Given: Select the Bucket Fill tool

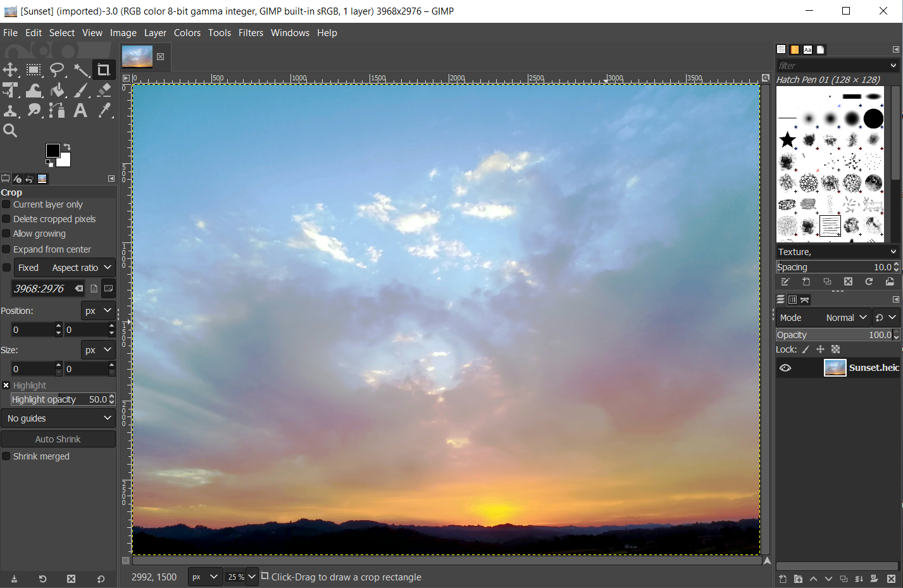Looking at the screenshot, I should 58,91.
